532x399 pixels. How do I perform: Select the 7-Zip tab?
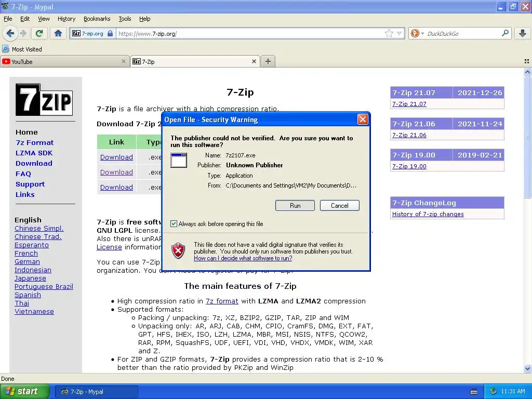[x=195, y=61]
